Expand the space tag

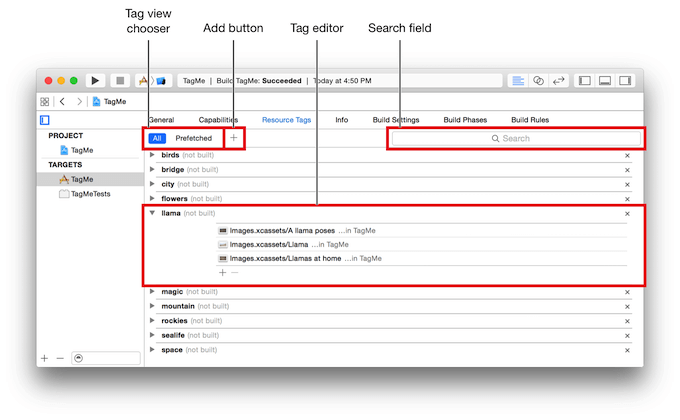click(x=152, y=350)
